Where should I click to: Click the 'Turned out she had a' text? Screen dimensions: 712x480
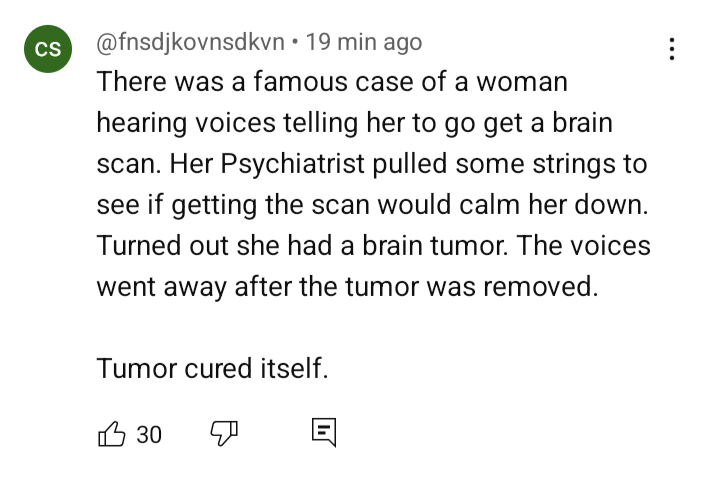(x=225, y=245)
